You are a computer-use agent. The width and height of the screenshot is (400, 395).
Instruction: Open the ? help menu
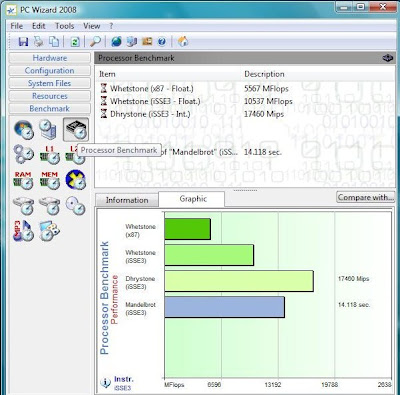pyautogui.click(x=111, y=26)
